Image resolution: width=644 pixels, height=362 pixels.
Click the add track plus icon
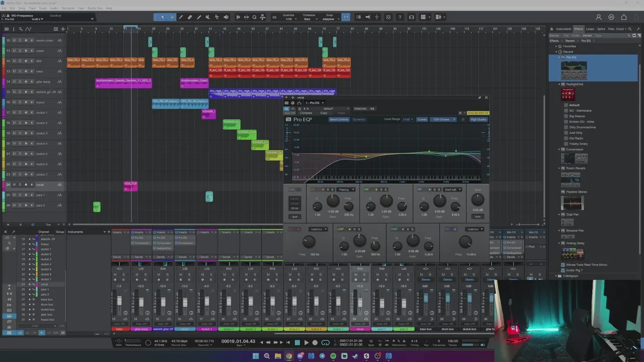pos(63,29)
